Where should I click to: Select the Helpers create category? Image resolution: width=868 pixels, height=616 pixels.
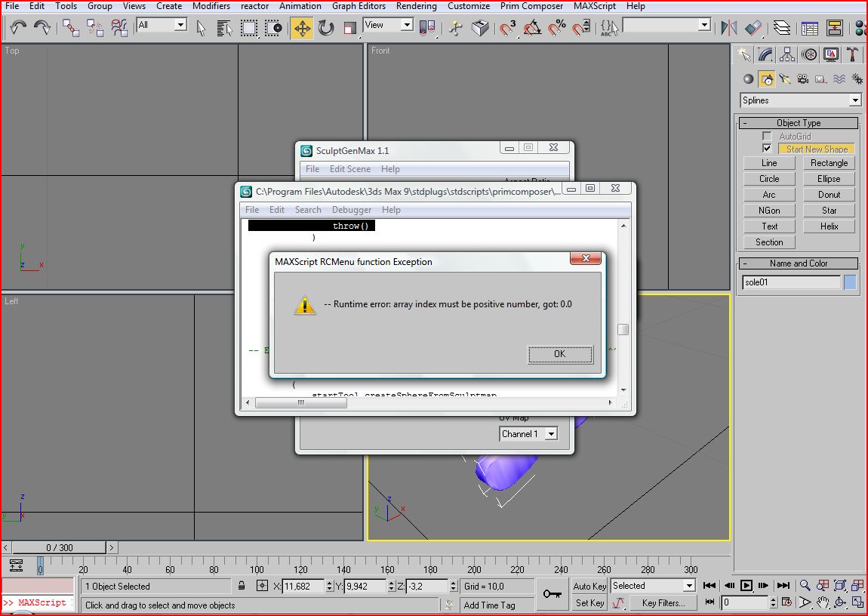coord(821,79)
